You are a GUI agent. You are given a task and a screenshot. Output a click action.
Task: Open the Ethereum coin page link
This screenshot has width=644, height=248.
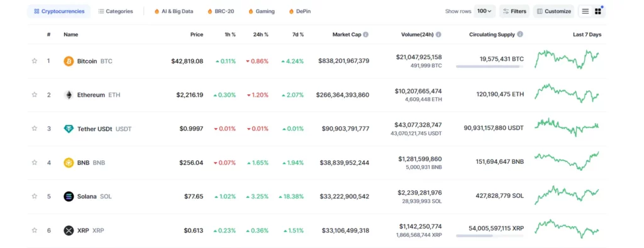pos(91,95)
